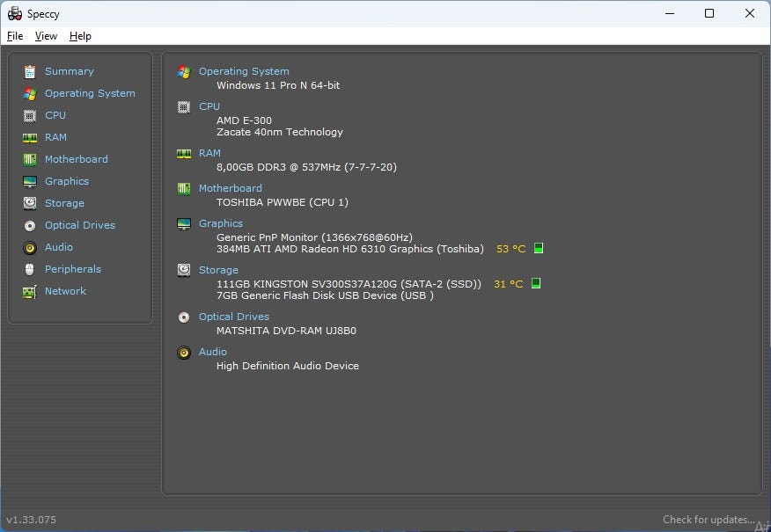The image size is (771, 532).
Task: Select Peripherals in the sidebar
Action: pyautogui.click(x=73, y=269)
